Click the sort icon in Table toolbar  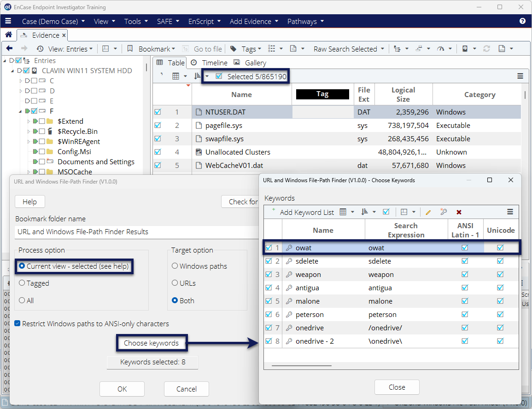[x=197, y=76]
